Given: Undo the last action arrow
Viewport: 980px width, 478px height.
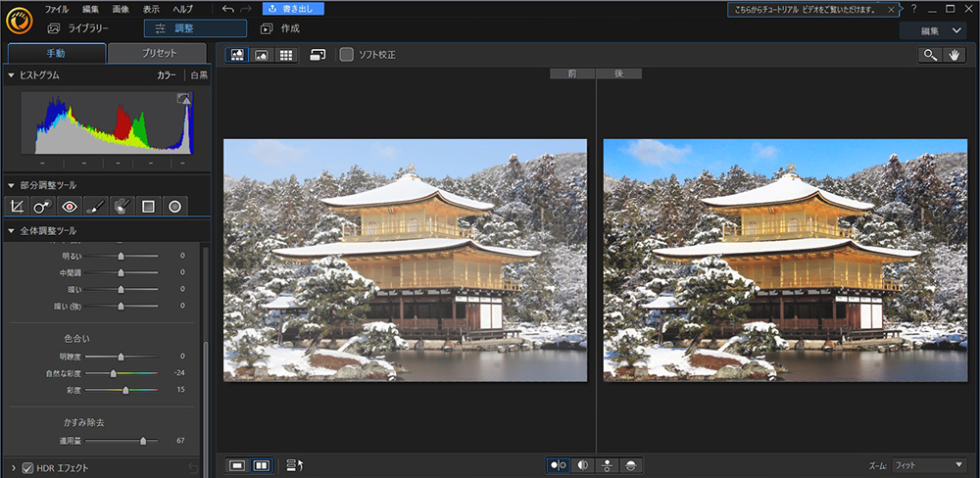Looking at the screenshot, I should pyautogui.click(x=228, y=9).
